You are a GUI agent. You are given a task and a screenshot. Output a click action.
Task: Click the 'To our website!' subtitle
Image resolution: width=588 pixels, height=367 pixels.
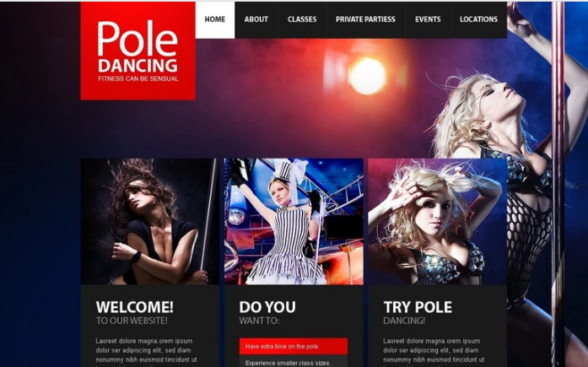tap(132, 321)
